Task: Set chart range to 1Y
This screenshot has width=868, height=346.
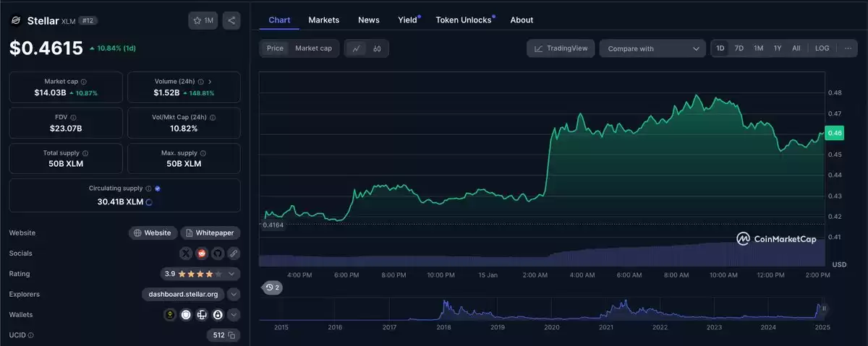Action: point(778,48)
